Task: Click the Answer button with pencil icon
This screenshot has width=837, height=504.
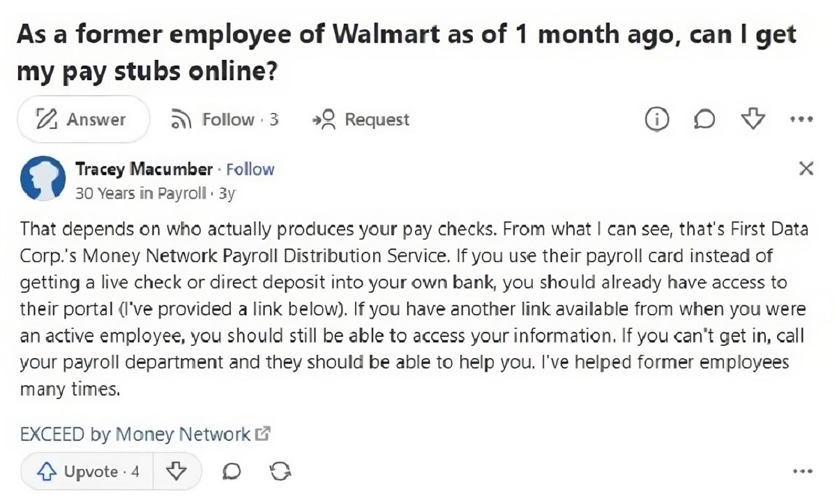Action: (x=83, y=119)
